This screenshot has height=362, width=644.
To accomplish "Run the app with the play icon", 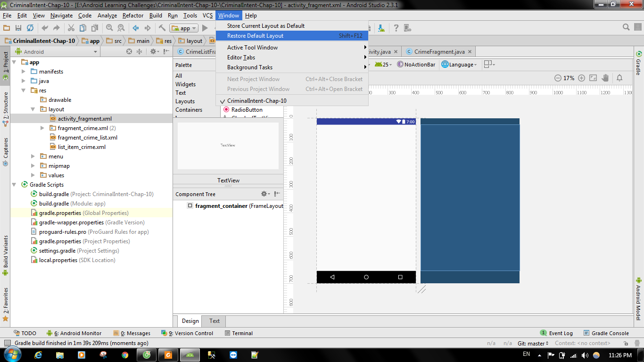I will tap(205, 28).
